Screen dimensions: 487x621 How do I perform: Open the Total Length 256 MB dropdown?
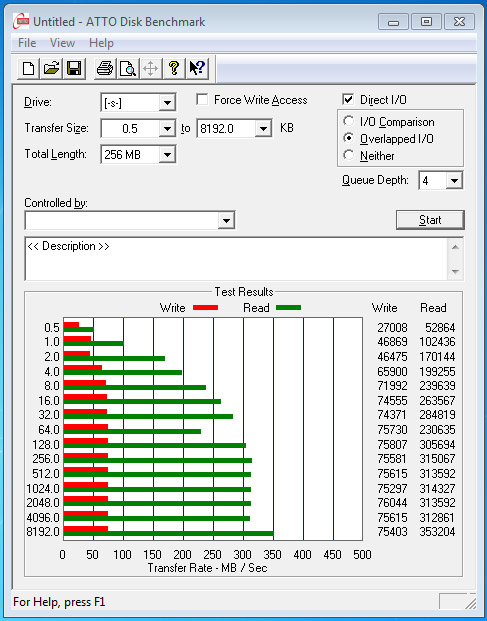(x=167, y=154)
